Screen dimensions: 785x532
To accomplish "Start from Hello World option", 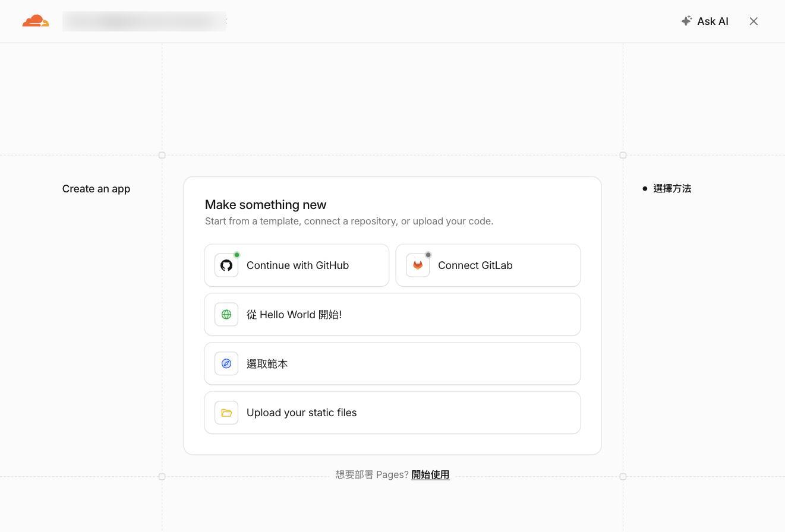I will point(392,315).
